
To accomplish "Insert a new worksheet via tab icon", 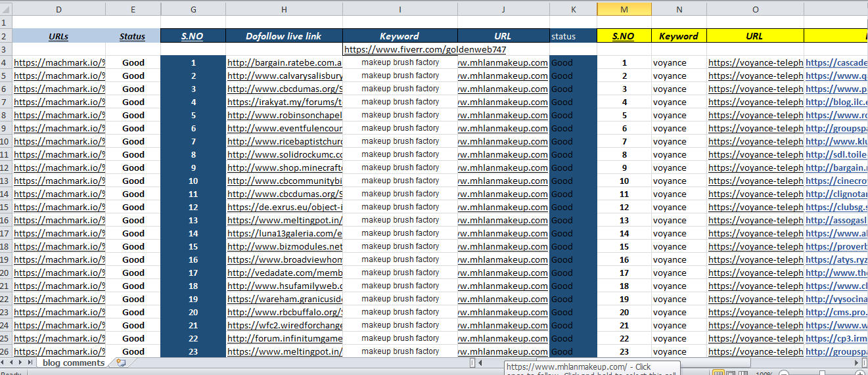I will (x=120, y=363).
